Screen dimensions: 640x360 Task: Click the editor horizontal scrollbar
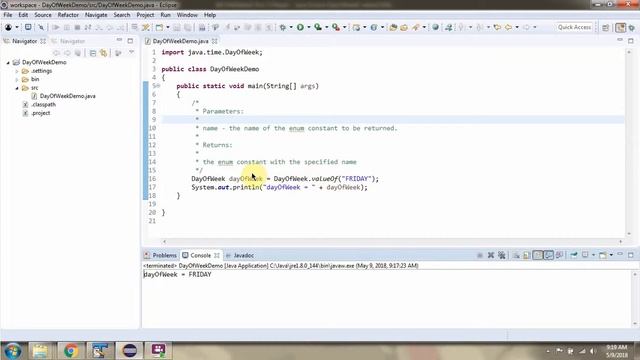[392, 242]
